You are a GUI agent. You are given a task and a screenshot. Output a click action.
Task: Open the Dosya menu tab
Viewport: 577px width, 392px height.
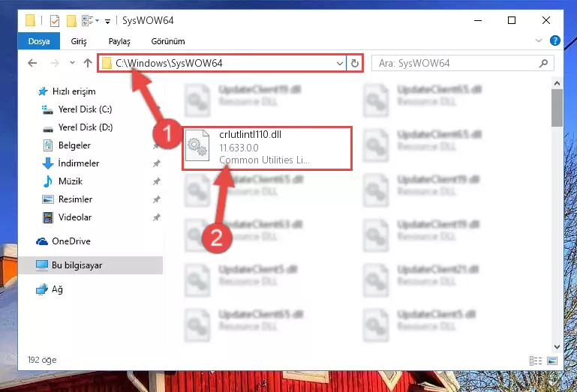[x=38, y=41]
